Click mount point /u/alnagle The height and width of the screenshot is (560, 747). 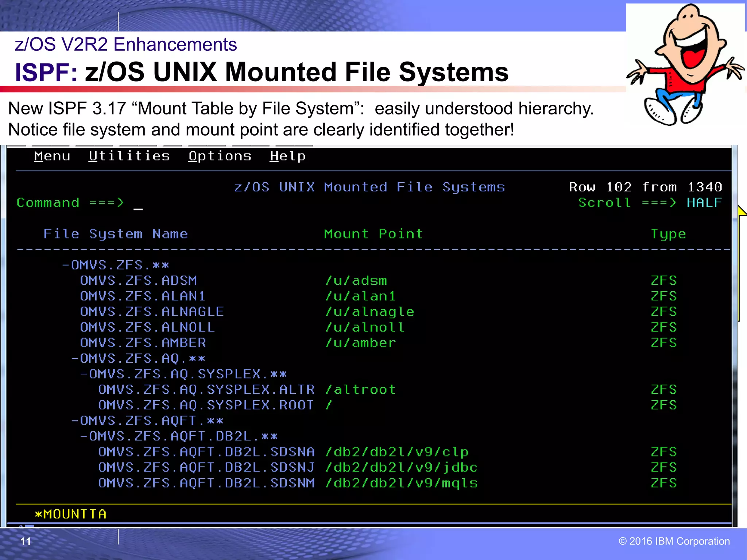point(369,312)
